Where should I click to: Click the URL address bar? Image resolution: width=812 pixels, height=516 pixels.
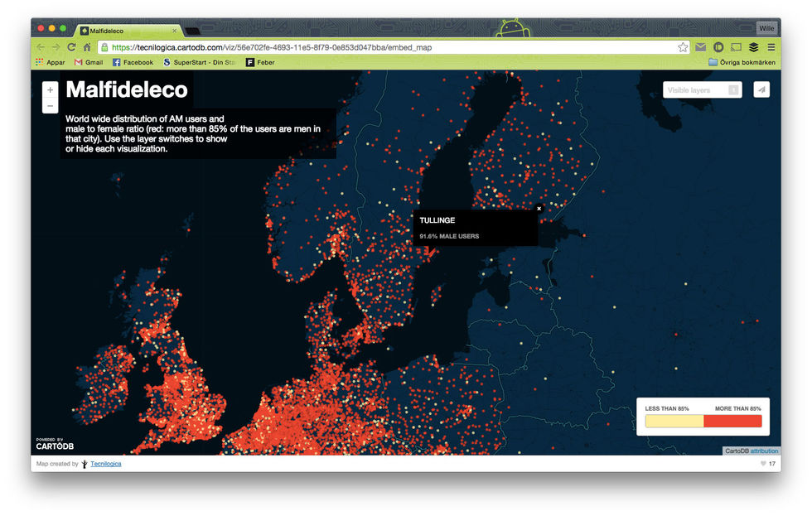pyautogui.click(x=389, y=47)
